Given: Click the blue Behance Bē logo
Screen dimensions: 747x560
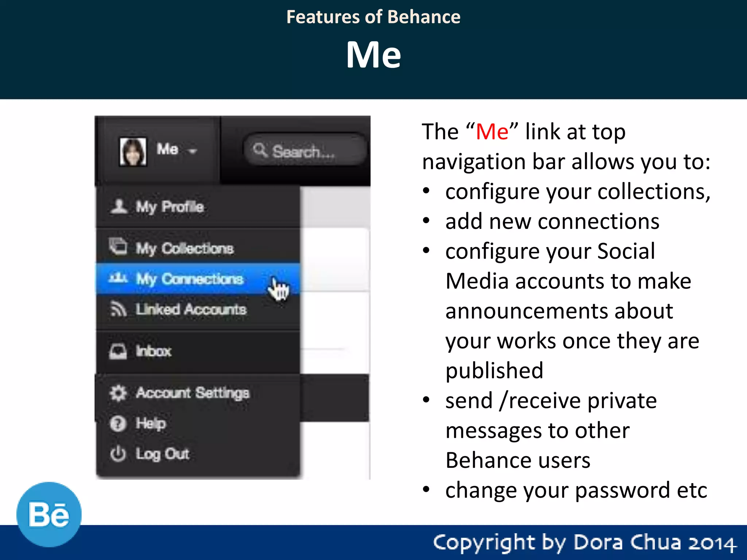Looking at the screenshot, I should pos(49,514).
